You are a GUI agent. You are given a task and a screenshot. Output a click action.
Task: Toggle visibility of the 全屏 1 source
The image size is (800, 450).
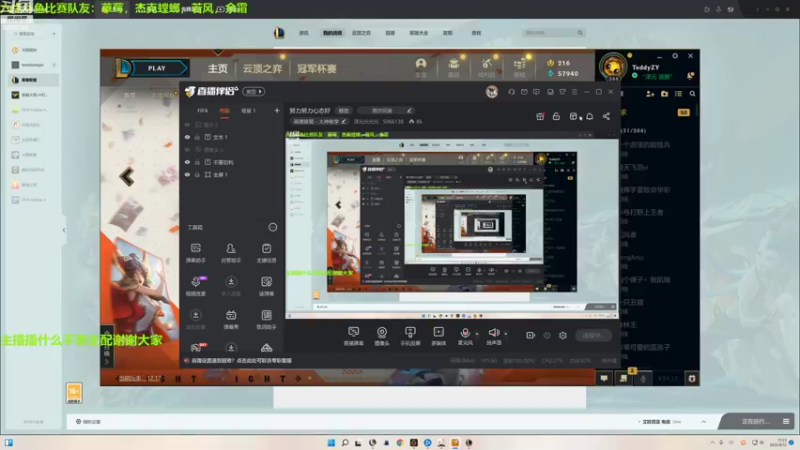(187, 174)
